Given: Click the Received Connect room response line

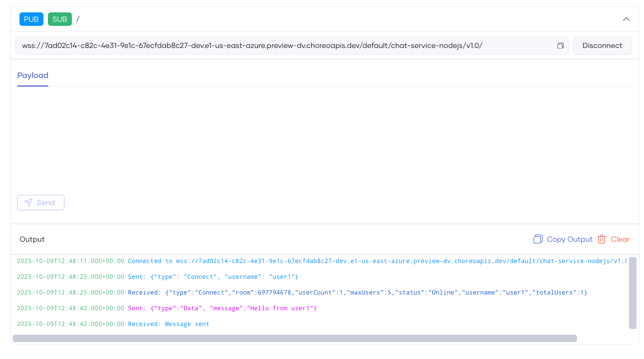Looking at the screenshot, I should click(358, 293).
